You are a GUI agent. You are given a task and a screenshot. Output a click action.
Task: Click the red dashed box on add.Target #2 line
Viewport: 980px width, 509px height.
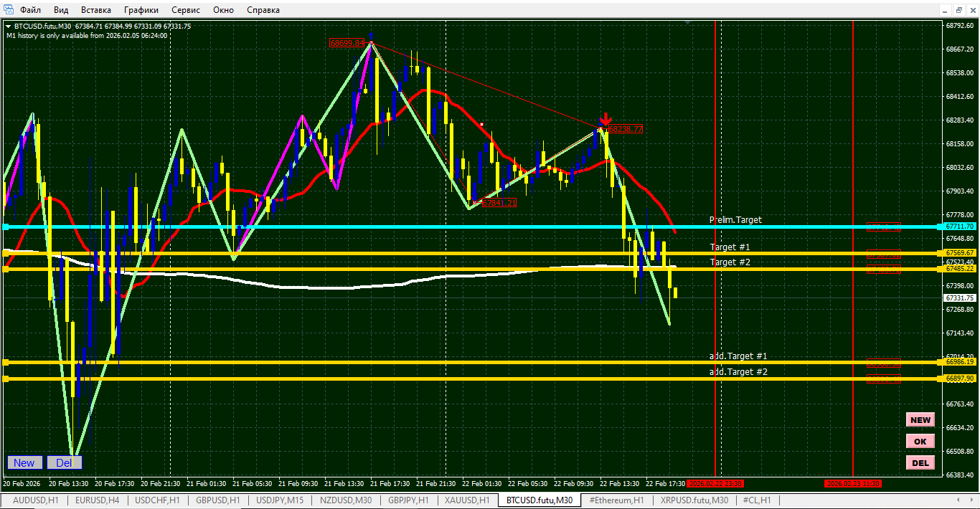[883, 379]
